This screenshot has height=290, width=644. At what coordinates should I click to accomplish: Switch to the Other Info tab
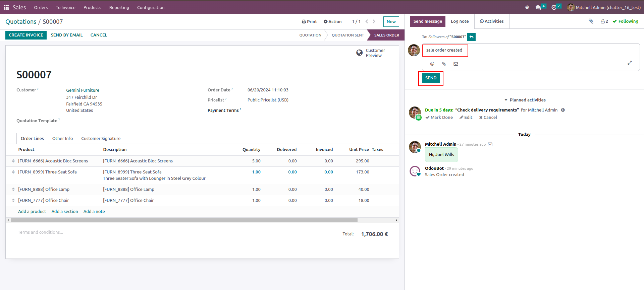coord(62,138)
